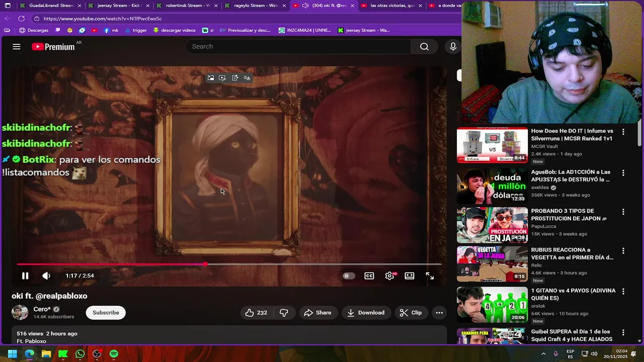Open the Infume vs Silverrruns thumbnail
This screenshot has width=644, height=362.
[492, 145]
